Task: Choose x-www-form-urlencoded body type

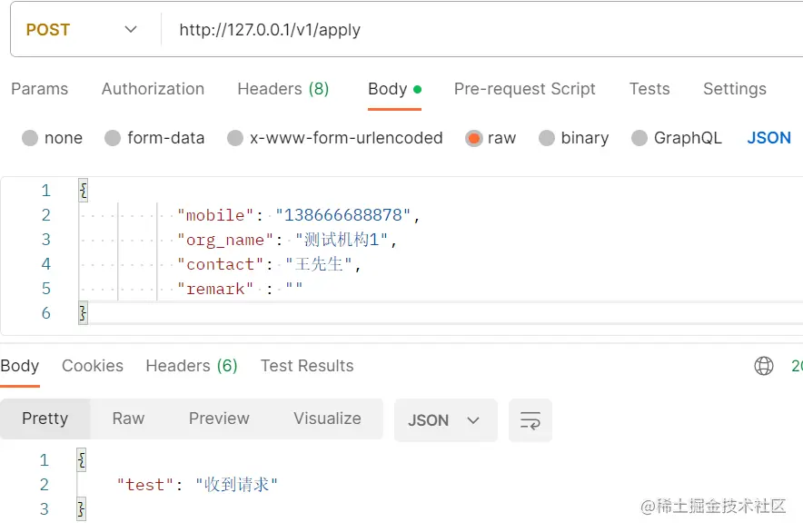Action: pyautogui.click(x=335, y=138)
